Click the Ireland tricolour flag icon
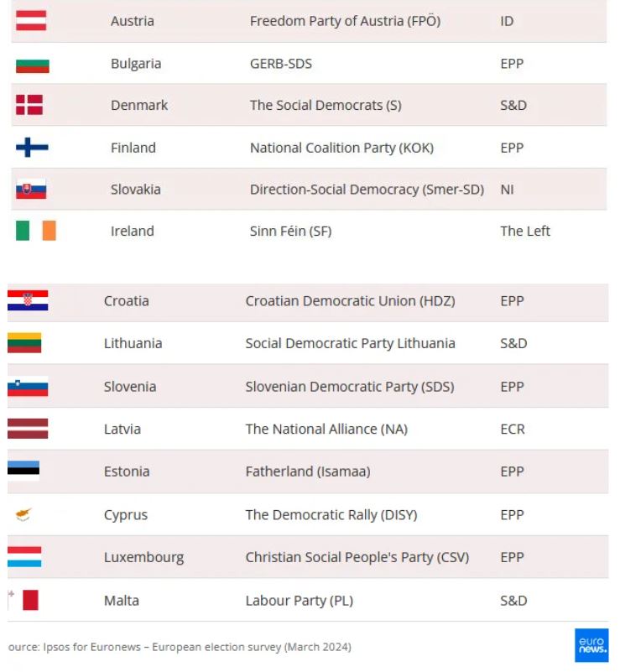This screenshot has width=620, height=672. (x=35, y=231)
